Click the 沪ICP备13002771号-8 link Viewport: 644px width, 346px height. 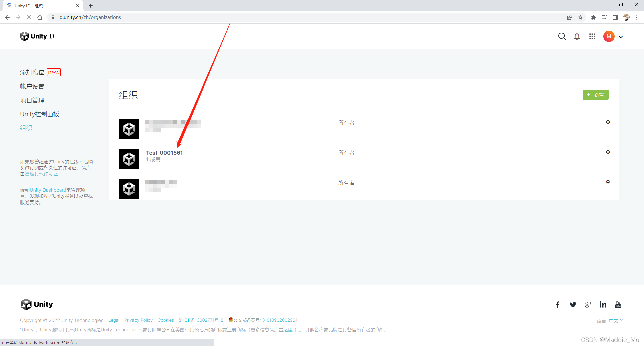point(201,320)
